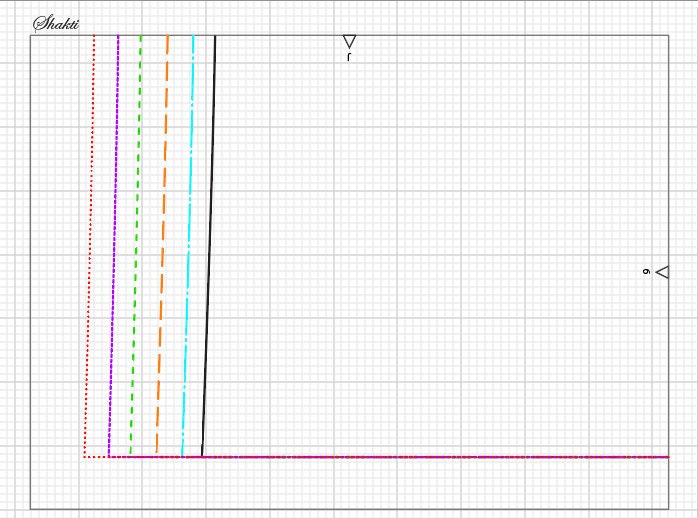Select the orange long-dashed line

click(x=162, y=250)
